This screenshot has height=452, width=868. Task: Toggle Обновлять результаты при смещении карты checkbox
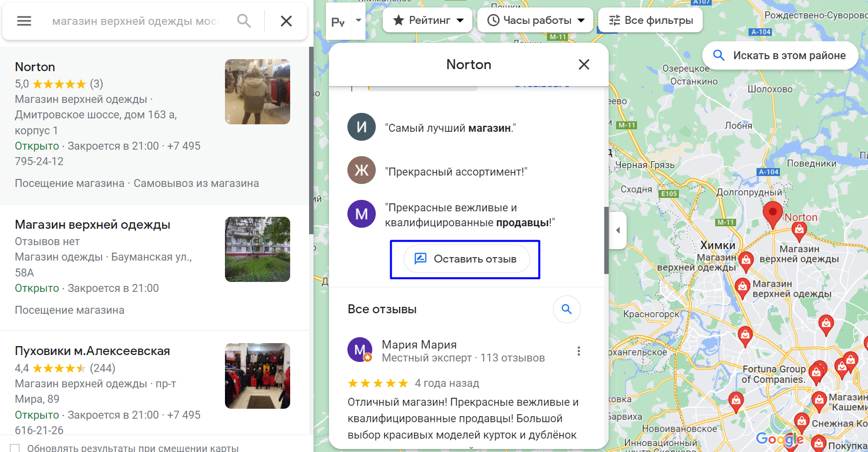pos(15,448)
